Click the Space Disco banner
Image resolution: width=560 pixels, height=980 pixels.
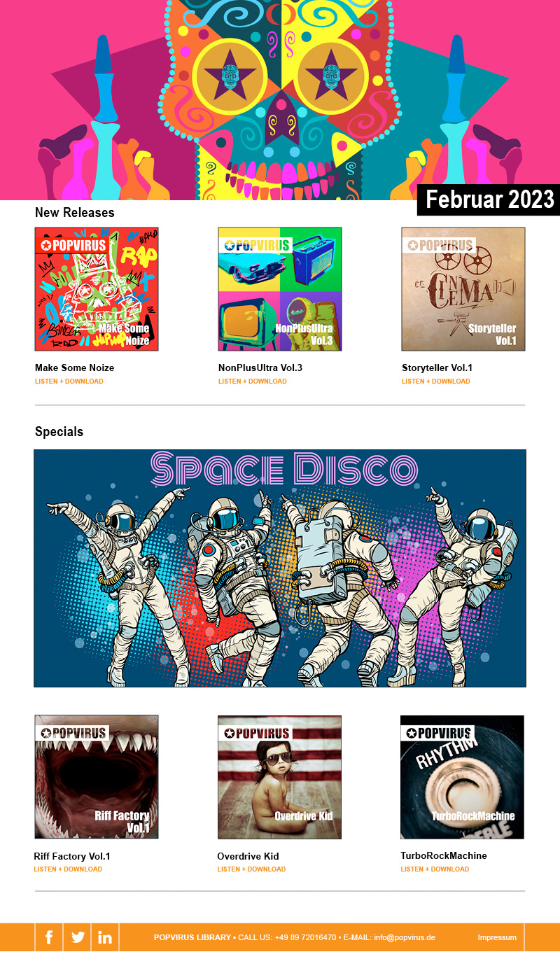tap(280, 568)
